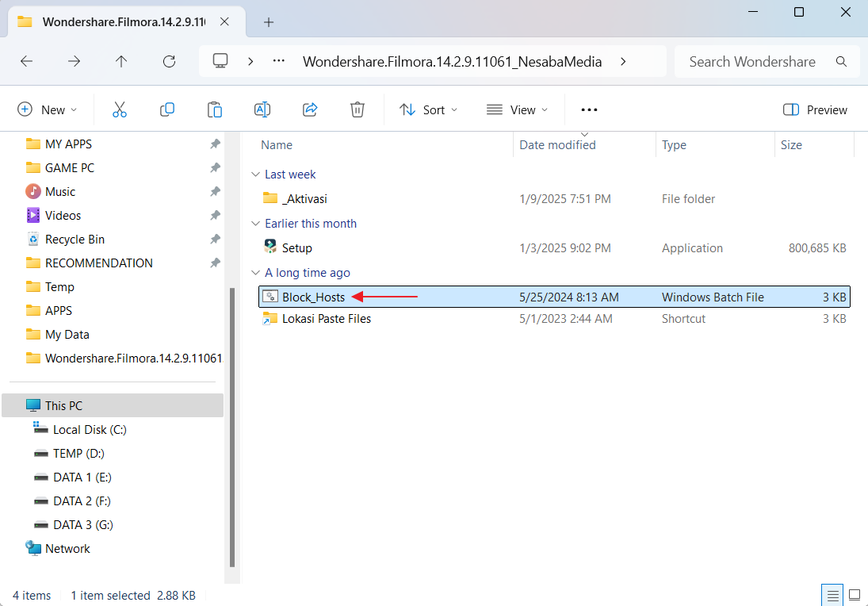Image resolution: width=868 pixels, height=606 pixels.
Task: Click the Paste clipboard icon
Action: tap(215, 110)
